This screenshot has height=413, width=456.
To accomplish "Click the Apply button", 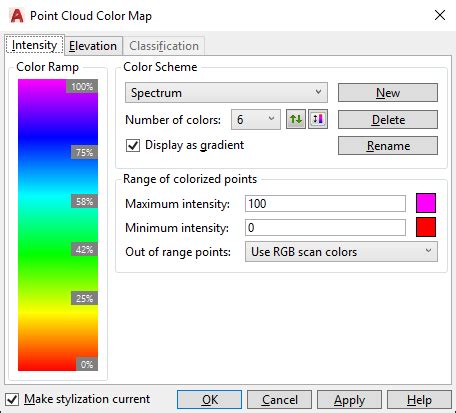I will (349, 400).
